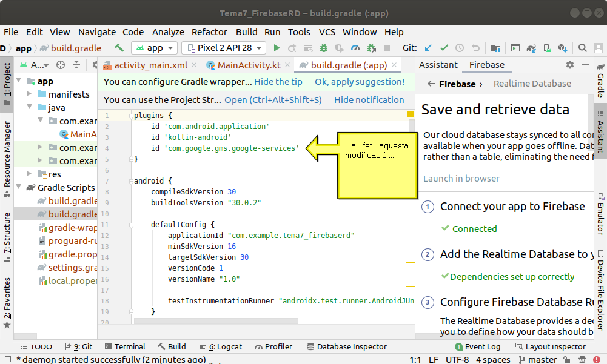Open SDK Manager cube icon

point(563,48)
